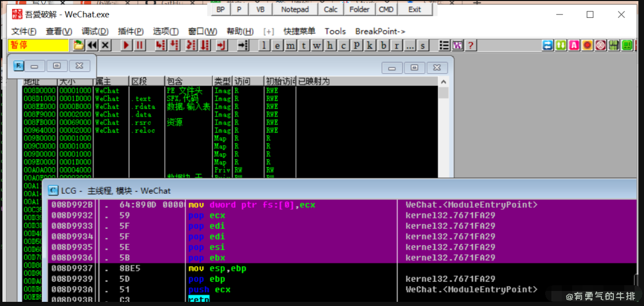Show the call stack via the 'k' button

370,46
